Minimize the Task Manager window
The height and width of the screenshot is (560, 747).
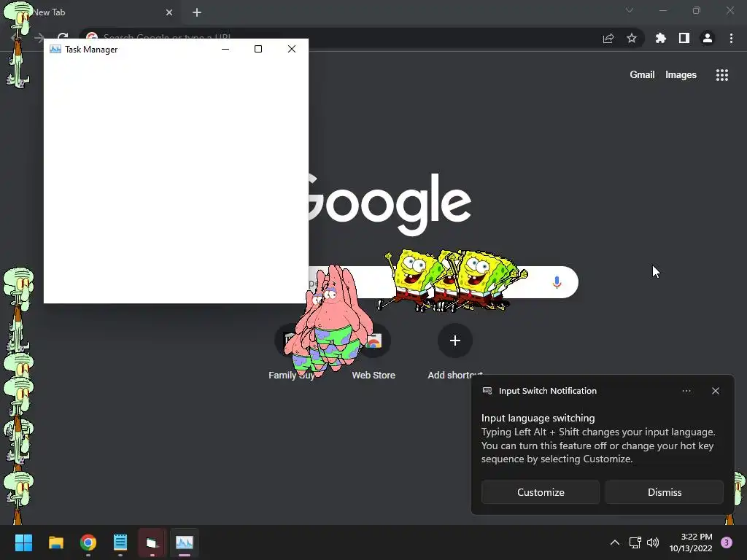[x=225, y=49]
